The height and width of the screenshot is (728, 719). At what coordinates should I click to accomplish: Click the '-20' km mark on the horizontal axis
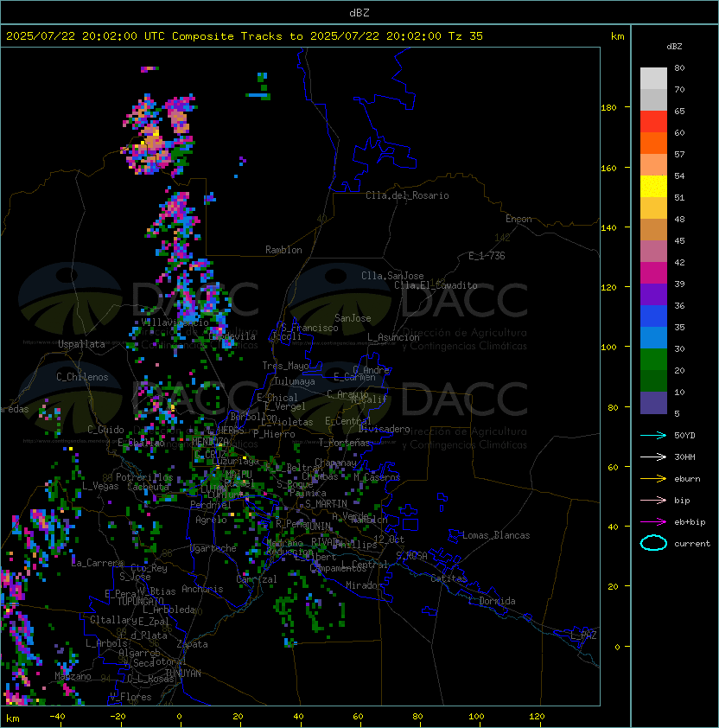(118, 717)
